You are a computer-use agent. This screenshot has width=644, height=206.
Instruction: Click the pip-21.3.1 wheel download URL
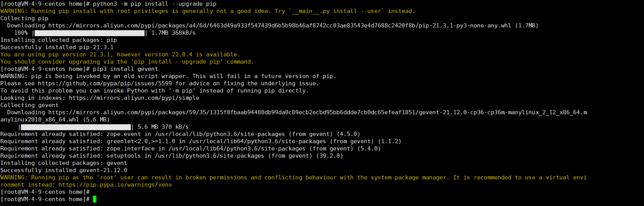[x=279, y=26]
